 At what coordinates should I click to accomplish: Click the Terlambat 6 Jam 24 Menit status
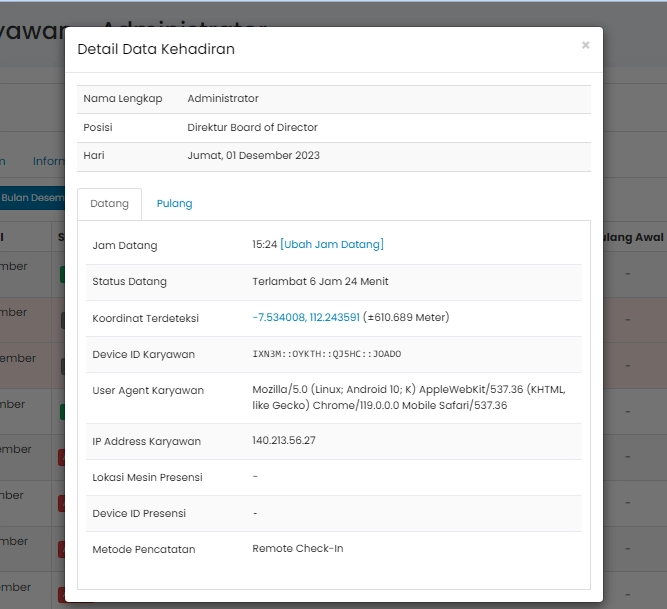pos(320,281)
